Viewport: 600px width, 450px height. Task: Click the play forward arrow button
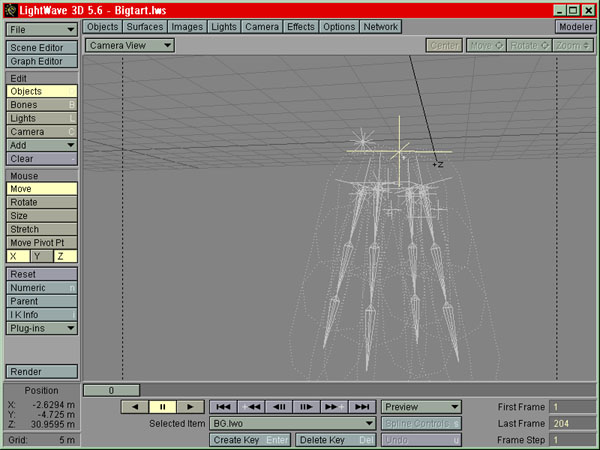point(189,407)
